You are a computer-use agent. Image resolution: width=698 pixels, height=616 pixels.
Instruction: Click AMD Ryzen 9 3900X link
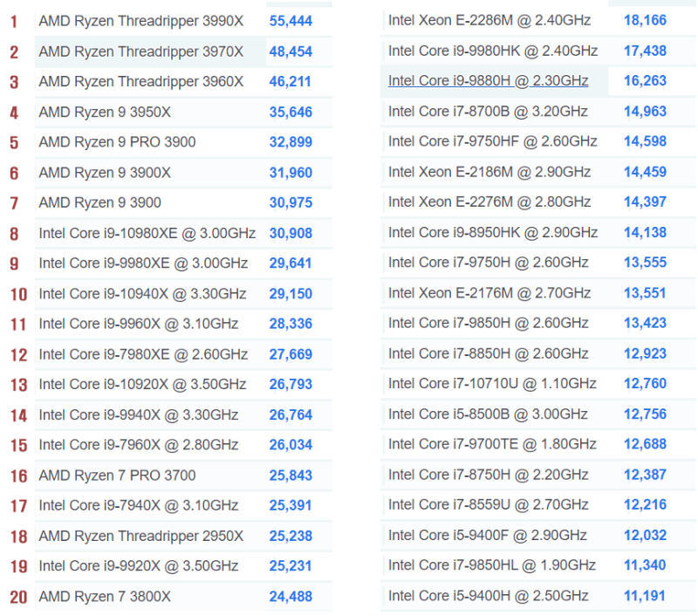[x=105, y=173]
